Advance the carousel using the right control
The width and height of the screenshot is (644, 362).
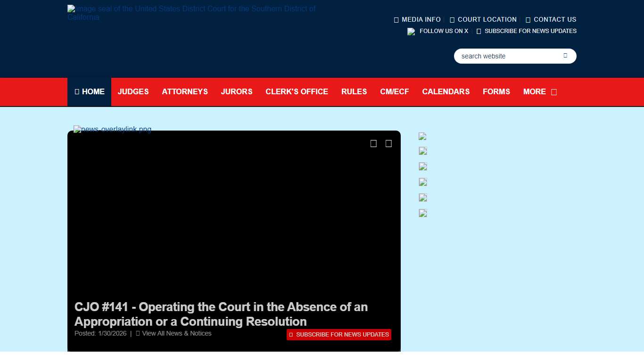pyautogui.click(x=388, y=143)
